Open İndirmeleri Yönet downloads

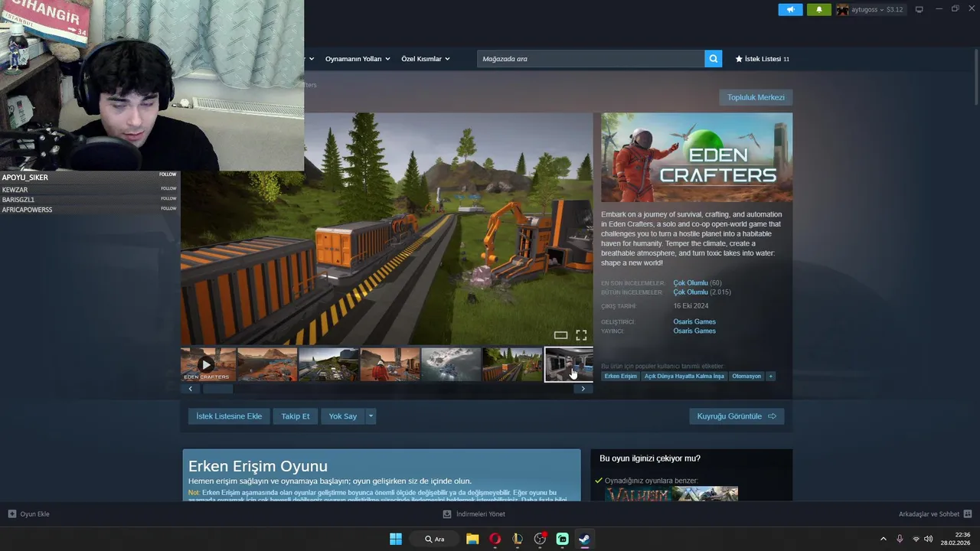click(475, 514)
